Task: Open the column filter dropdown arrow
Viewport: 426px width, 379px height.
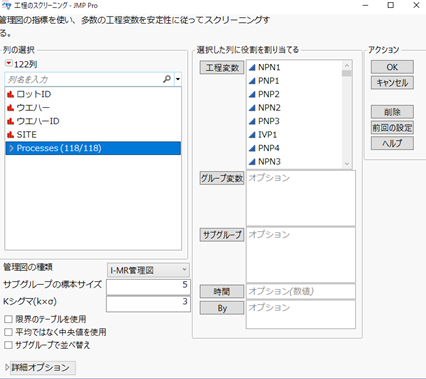Action: point(178,79)
